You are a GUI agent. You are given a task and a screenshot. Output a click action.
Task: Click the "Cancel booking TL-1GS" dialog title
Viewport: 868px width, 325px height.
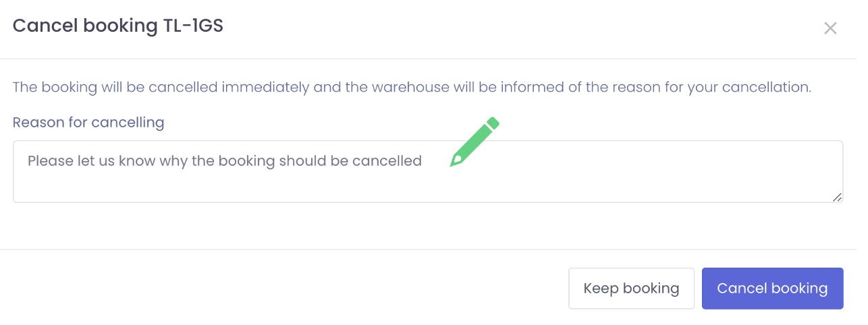click(x=118, y=26)
